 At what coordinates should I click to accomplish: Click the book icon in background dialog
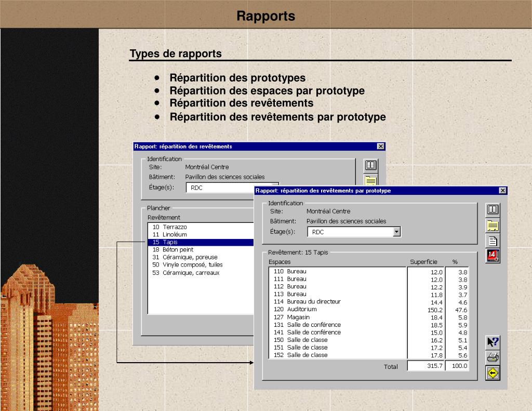click(x=370, y=165)
